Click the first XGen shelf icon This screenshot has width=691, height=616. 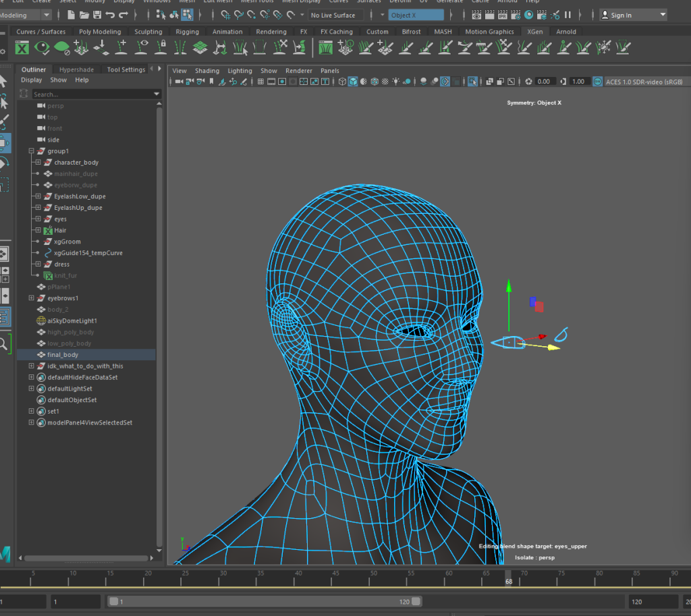pos(23,47)
